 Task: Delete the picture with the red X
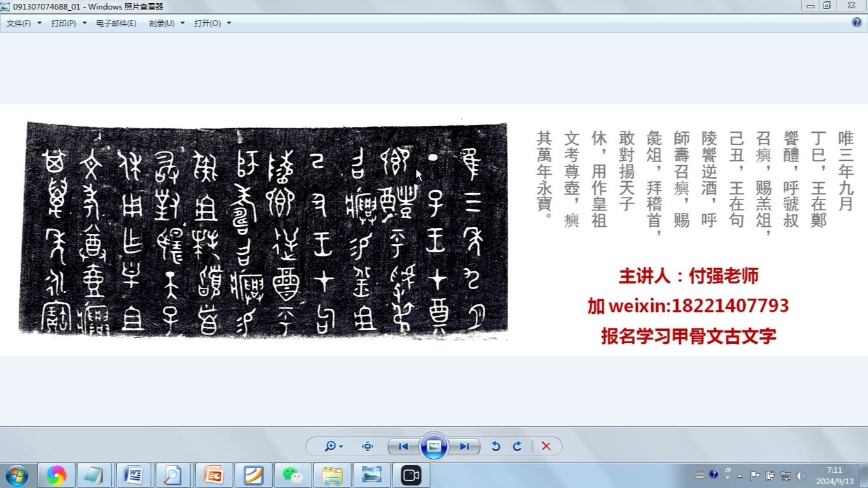tap(546, 446)
